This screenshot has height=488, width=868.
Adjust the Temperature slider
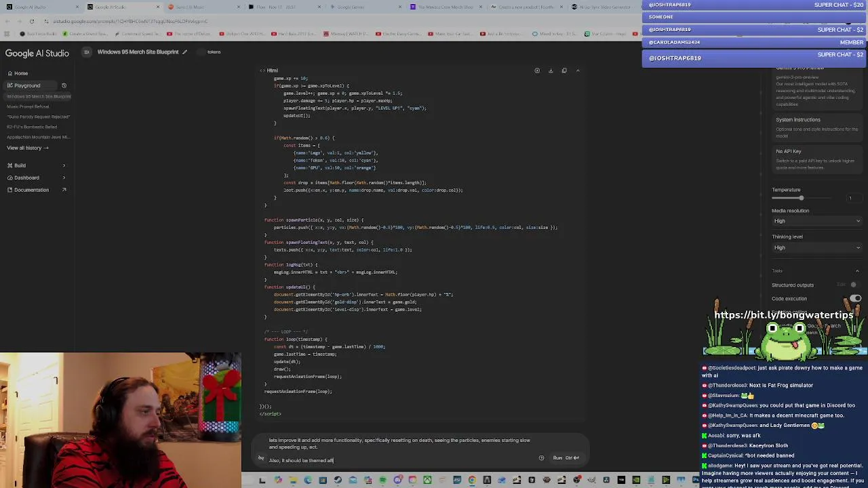(x=801, y=198)
